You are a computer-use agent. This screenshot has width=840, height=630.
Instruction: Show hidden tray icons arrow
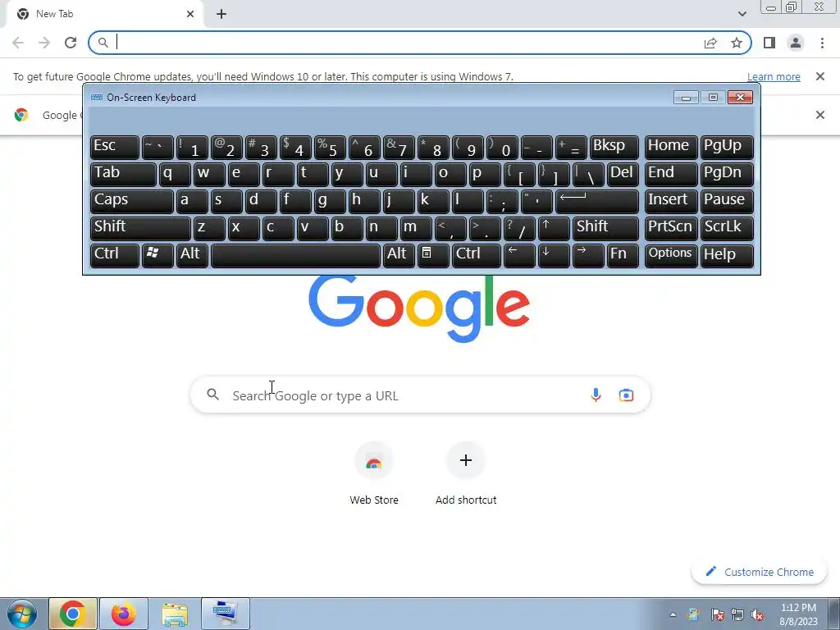pos(673,615)
